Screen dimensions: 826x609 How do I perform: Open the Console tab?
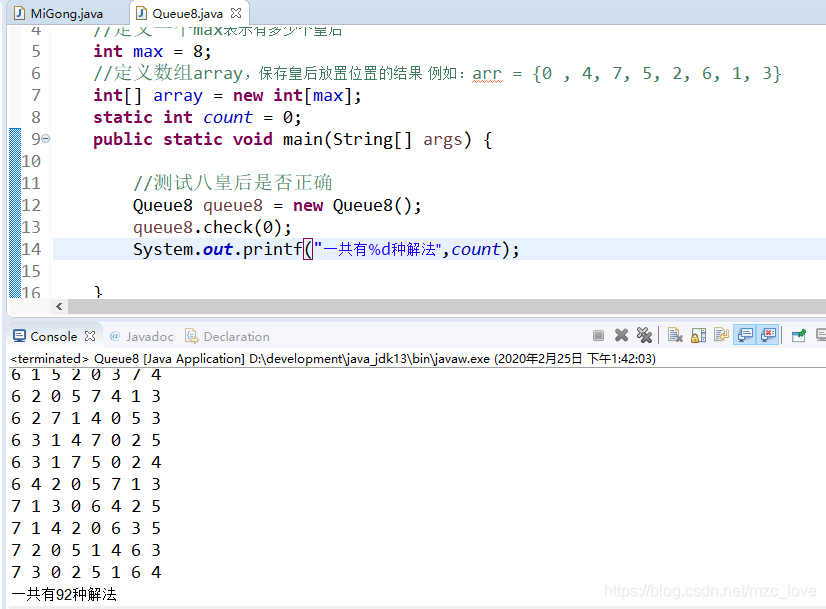(x=54, y=337)
